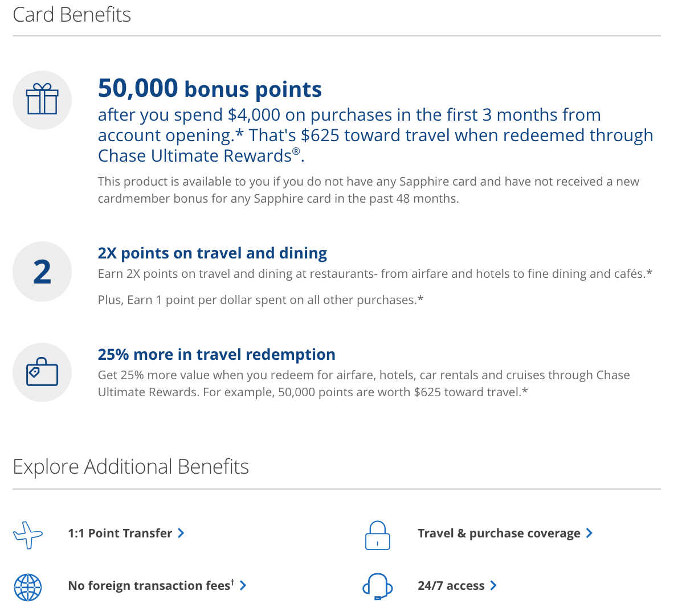Click the padlock coverage icon
The height and width of the screenshot is (616, 678).
pyautogui.click(x=378, y=535)
